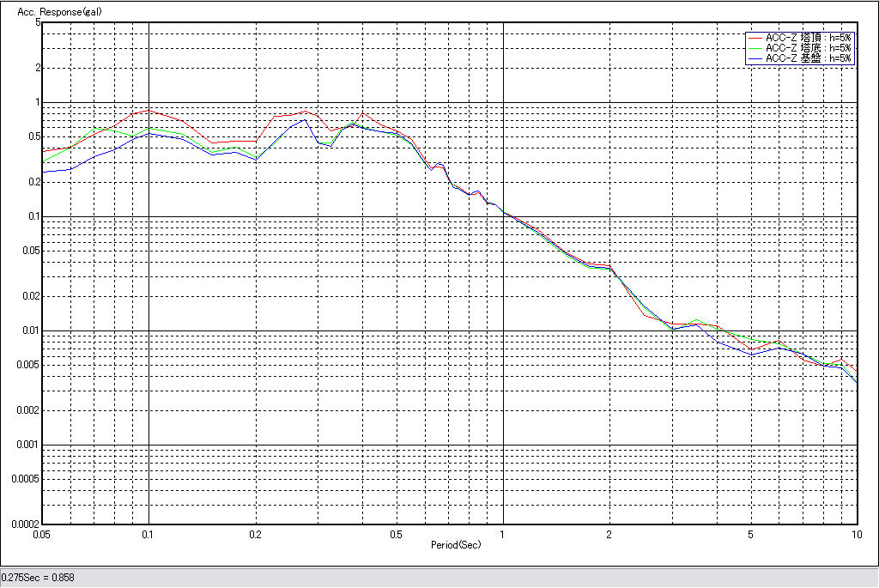Click the 0.01 label on the response axis
The width and height of the screenshot is (879, 588).
click(x=31, y=330)
